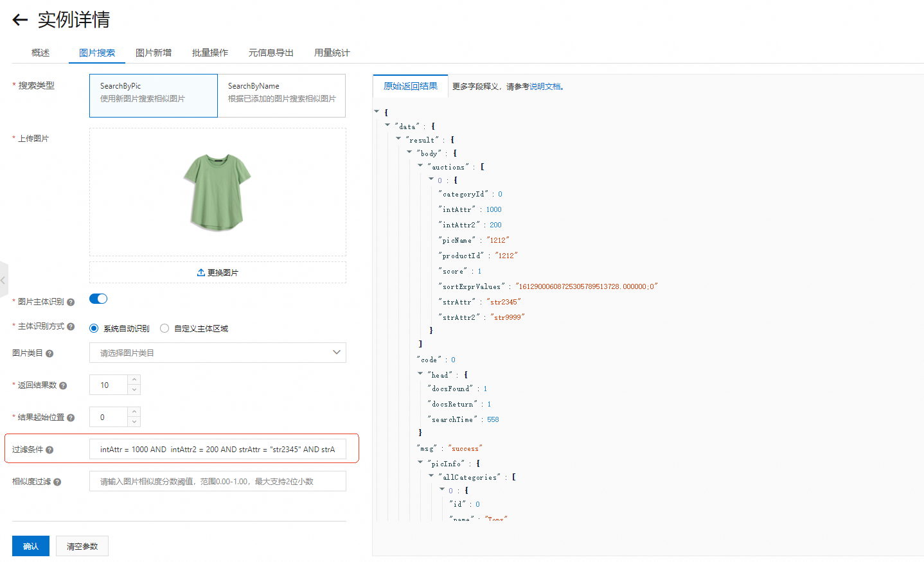Screen dimensions: 924x562
Task: Open the 用量统计 tab
Action: (332, 53)
